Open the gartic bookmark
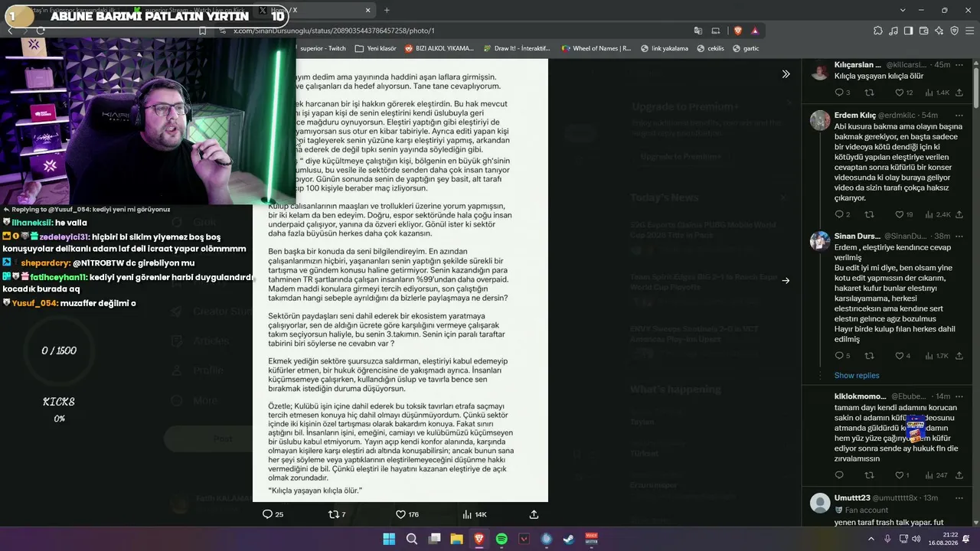The height and width of the screenshot is (551, 980). coord(746,48)
